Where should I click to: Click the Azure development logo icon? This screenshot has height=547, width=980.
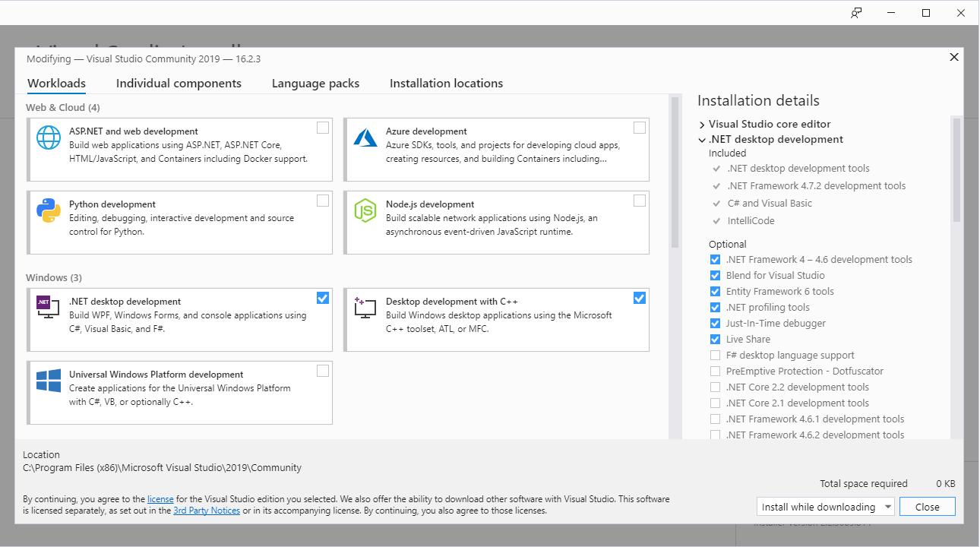[365, 138]
